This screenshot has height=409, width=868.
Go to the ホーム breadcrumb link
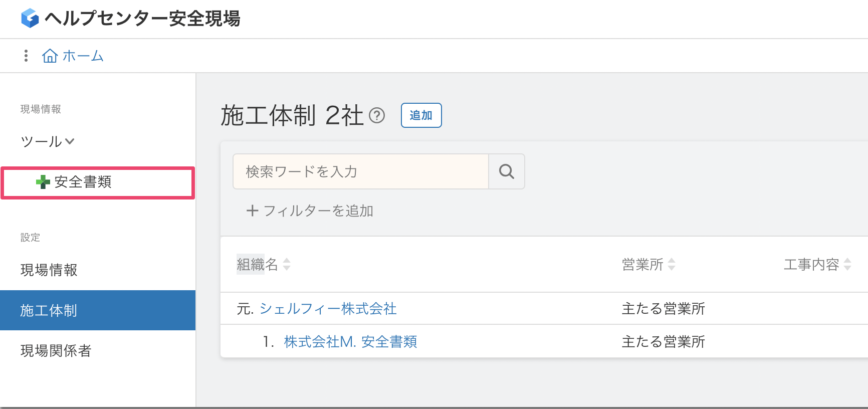click(x=83, y=56)
